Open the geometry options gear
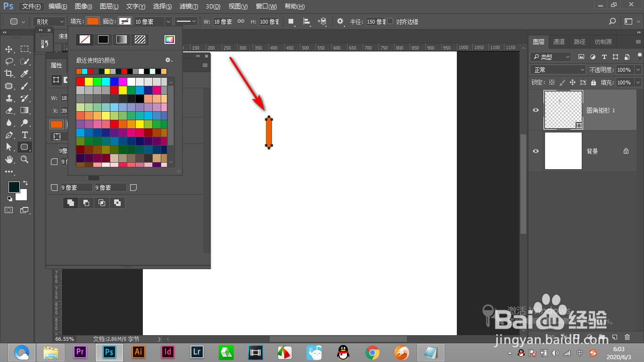644x362 pixels. (x=340, y=22)
